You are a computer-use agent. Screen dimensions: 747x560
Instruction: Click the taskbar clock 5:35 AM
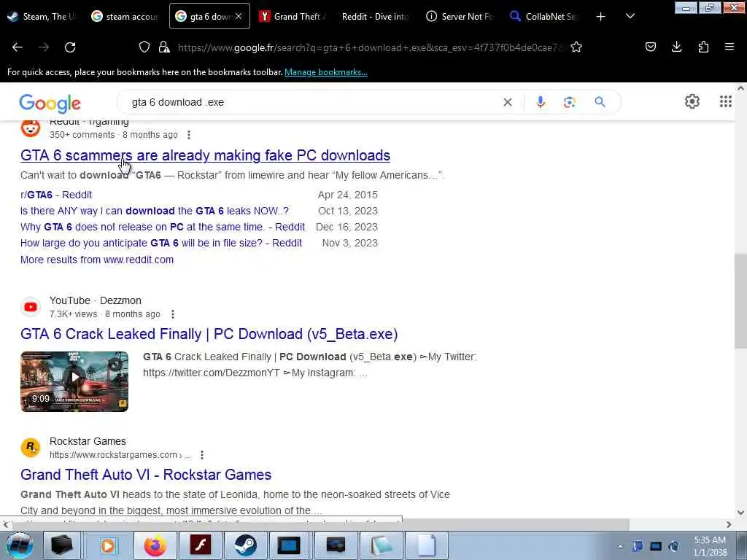coord(710,546)
